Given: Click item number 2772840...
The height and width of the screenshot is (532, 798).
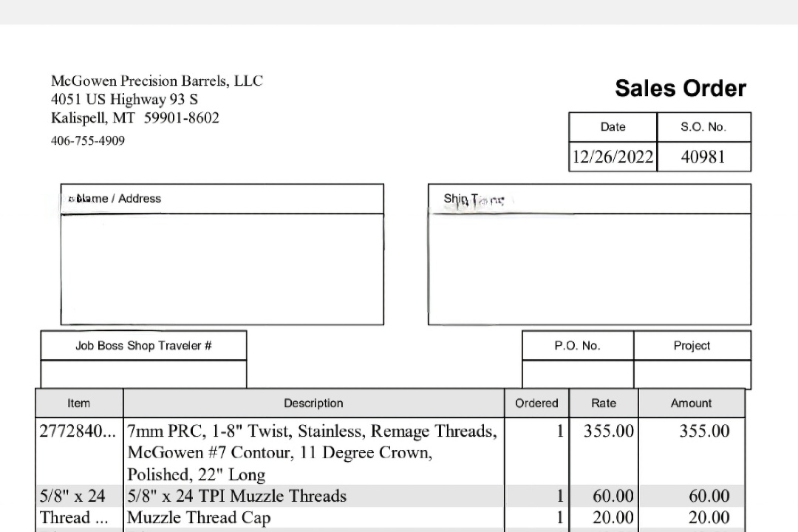Looking at the screenshot, I should coord(78,432).
